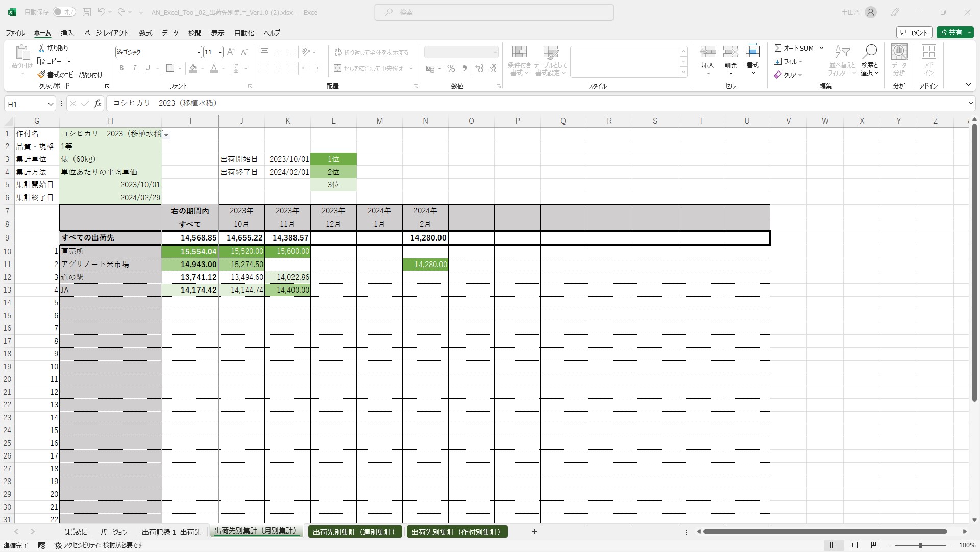980x552 pixels.
Task: Click the Cut scissors icon
Action: tap(41, 48)
